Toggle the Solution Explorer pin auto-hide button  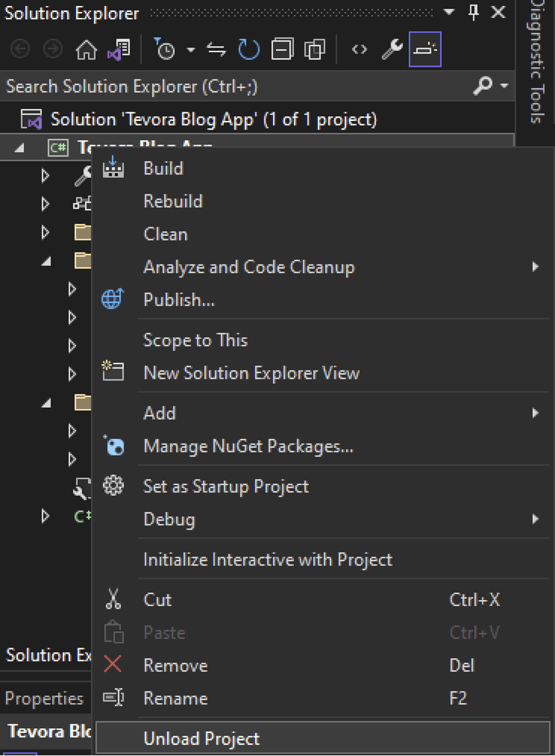click(x=474, y=13)
